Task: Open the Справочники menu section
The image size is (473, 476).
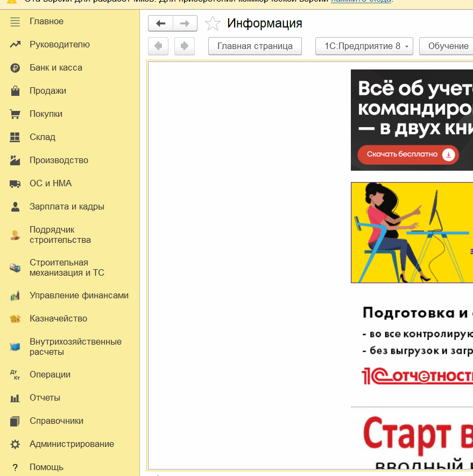Action: click(57, 421)
